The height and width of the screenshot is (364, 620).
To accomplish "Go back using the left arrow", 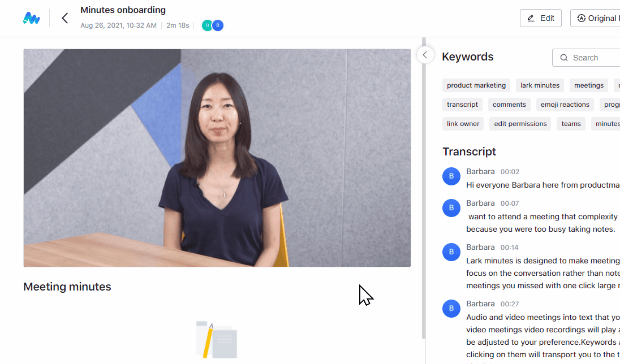I will coord(65,18).
